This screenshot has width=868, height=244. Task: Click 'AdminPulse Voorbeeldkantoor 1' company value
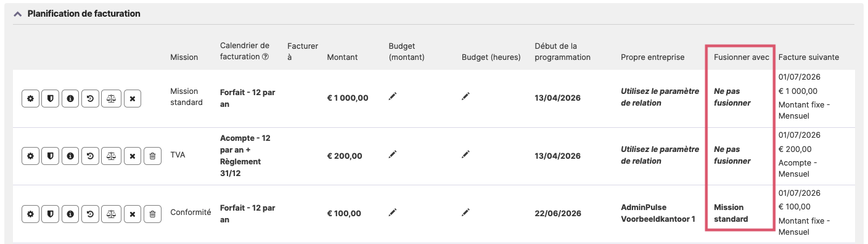(x=658, y=213)
